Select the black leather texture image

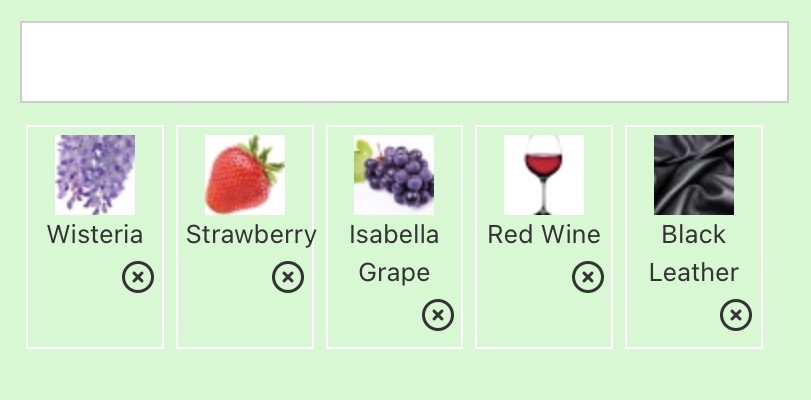pos(694,175)
